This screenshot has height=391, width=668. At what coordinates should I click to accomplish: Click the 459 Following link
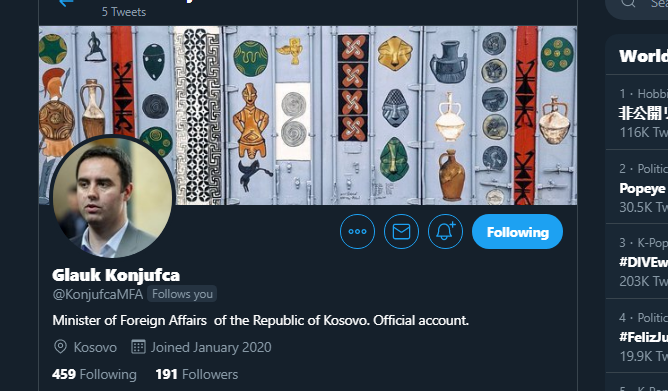94,374
